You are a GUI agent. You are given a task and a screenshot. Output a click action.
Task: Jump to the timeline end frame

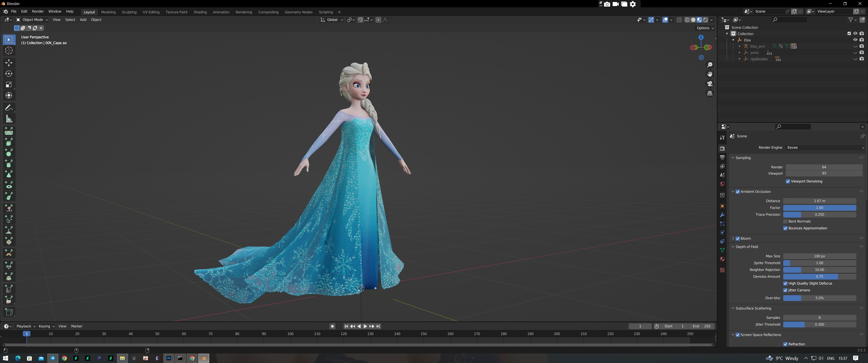(378, 326)
